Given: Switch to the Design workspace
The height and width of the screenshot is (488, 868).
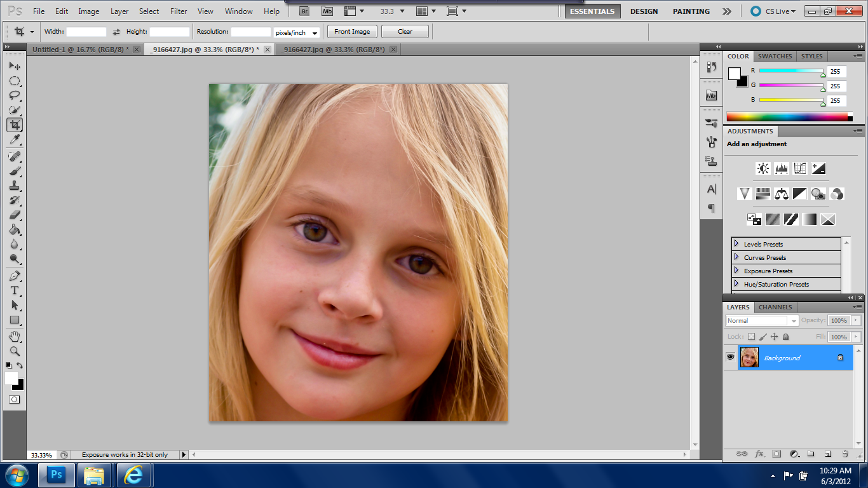Looking at the screenshot, I should click(x=644, y=11).
